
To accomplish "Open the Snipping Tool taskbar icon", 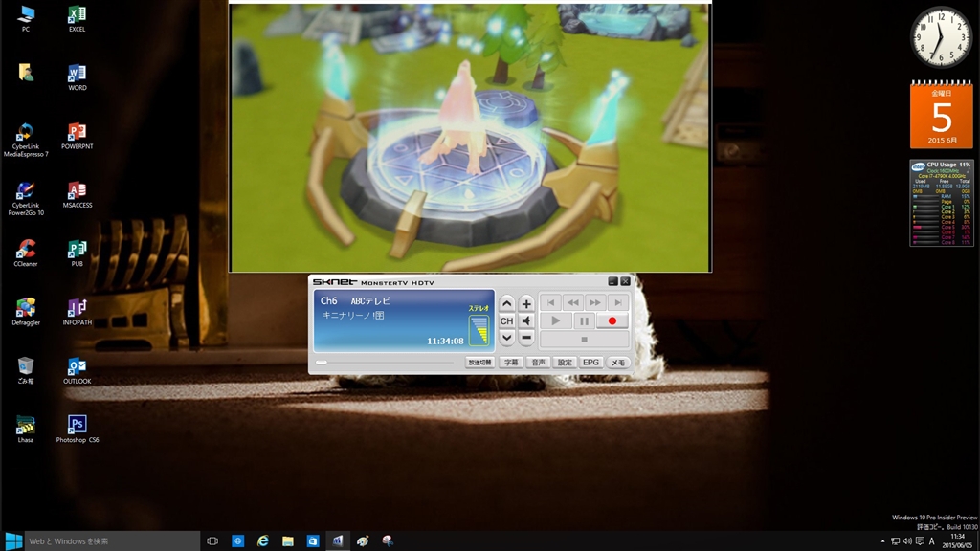I will 388,541.
